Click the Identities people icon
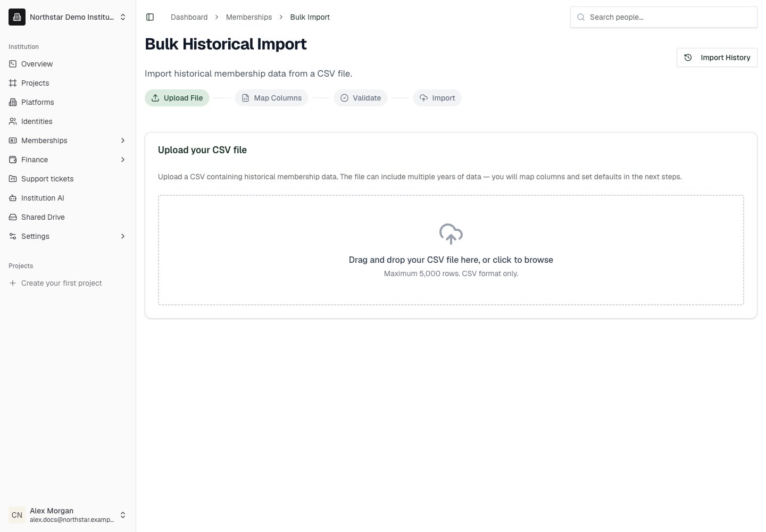The height and width of the screenshot is (532, 766). coord(13,121)
